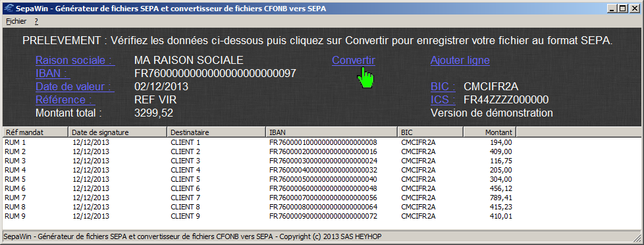Image resolution: width=644 pixels, height=245 pixels.
Task: Select the RUM 6 row
Action: click(259, 188)
